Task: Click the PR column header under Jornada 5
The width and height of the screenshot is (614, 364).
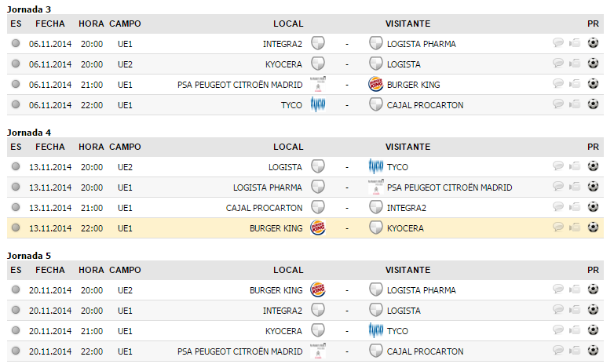Action: point(593,270)
